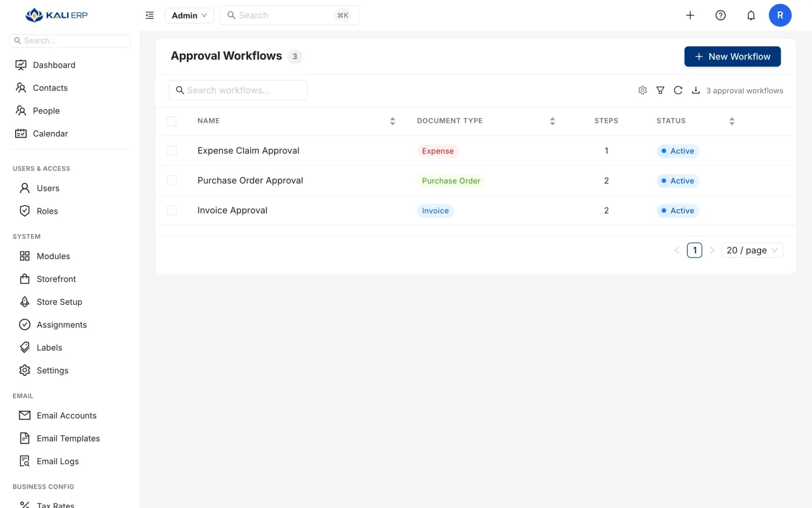The image size is (812, 508).
Task: Click the Assignments check-circle icon
Action: [24, 325]
